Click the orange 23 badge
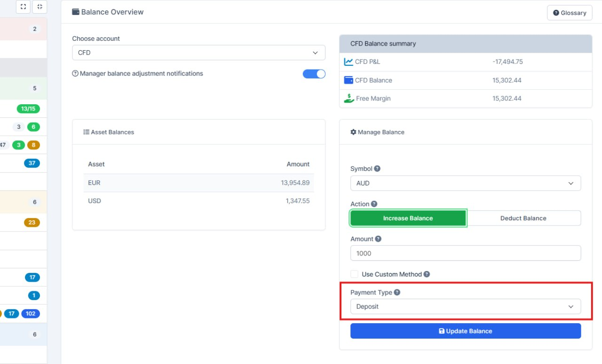602x364 pixels. coord(32,223)
